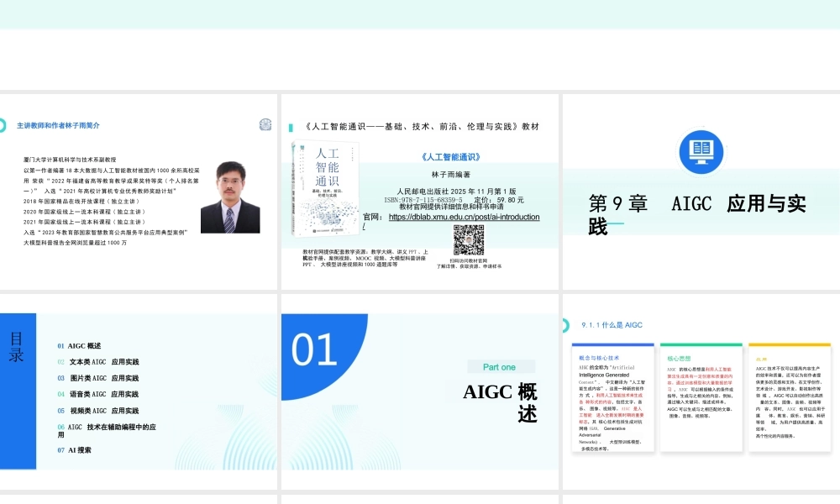Open the dblab.xmu.edu.cn ai-introduction link
This screenshot has width=840, height=504.
[x=464, y=217]
